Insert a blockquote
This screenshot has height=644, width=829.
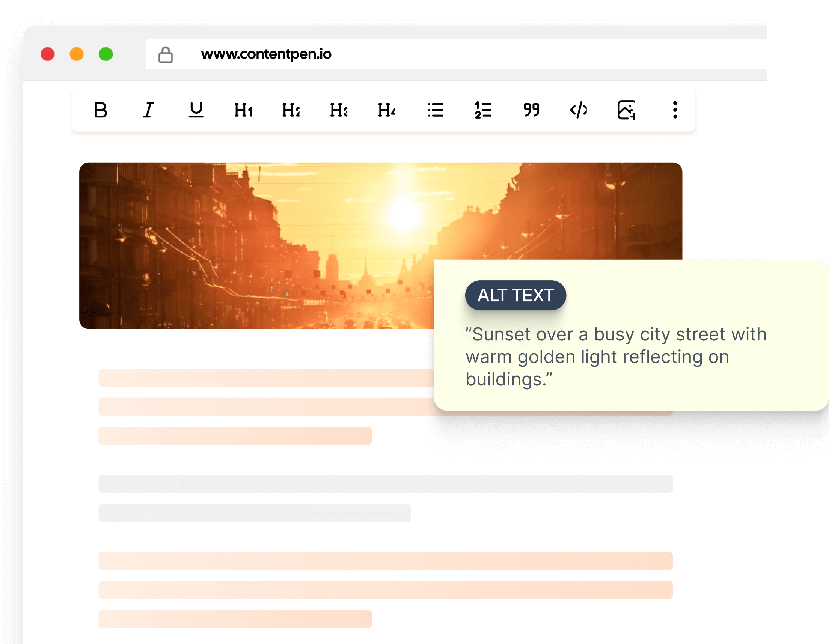tap(531, 111)
